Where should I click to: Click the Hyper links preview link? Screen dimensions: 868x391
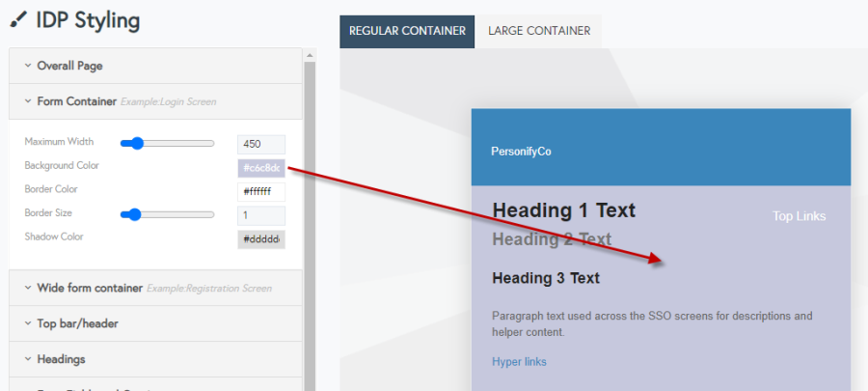[519, 362]
